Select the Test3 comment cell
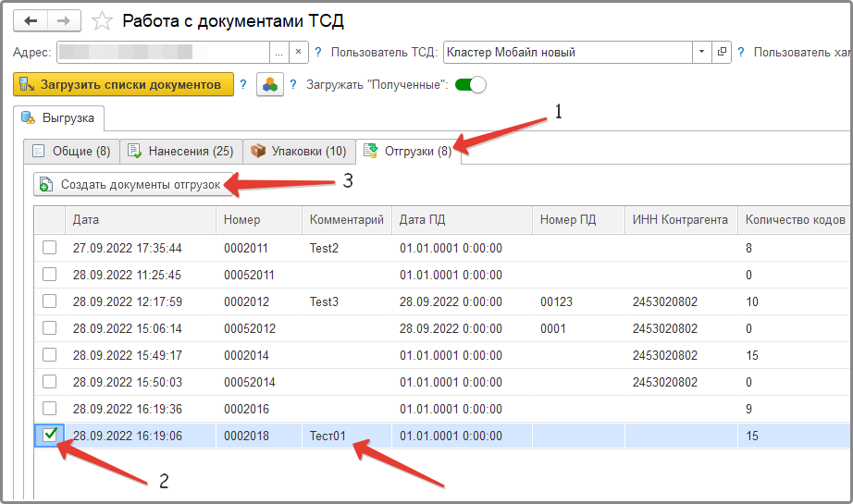The width and height of the screenshot is (853, 504). tap(347, 301)
